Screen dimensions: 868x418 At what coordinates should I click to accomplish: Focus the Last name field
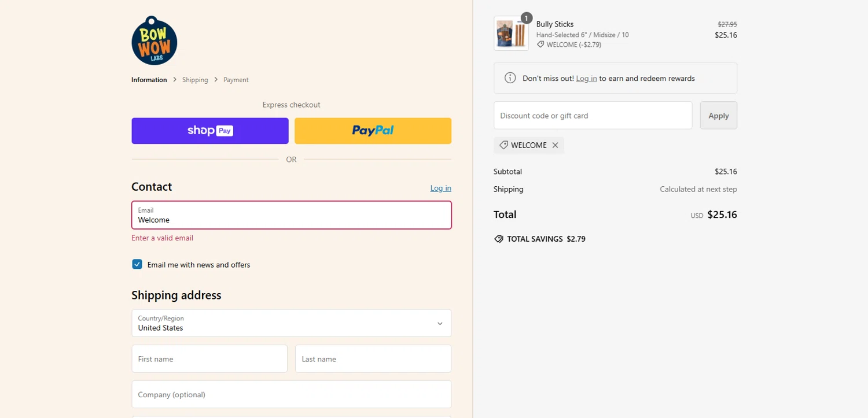click(x=373, y=359)
